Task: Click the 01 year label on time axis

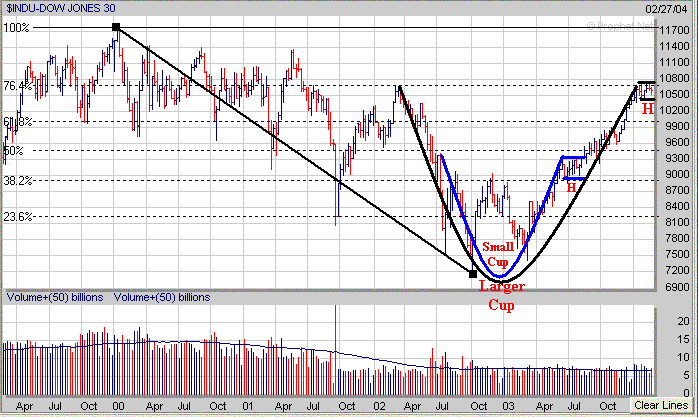Action: (x=248, y=406)
